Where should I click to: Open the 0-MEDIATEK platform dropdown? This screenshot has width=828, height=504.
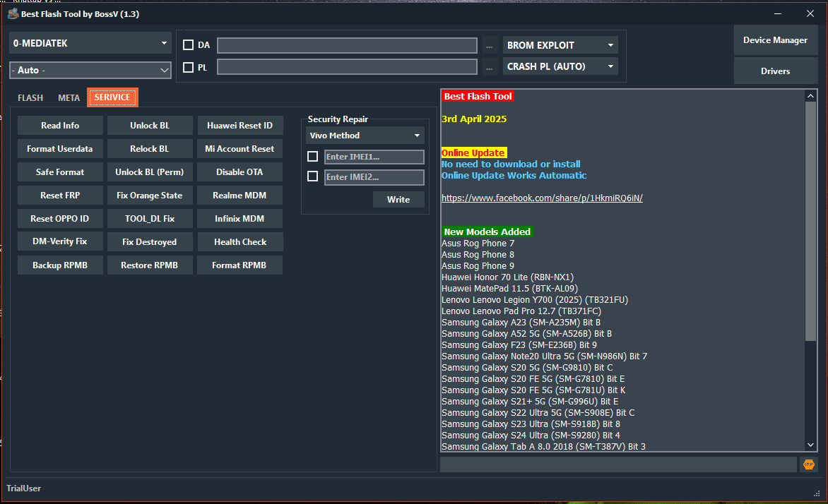click(x=90, y=43)
